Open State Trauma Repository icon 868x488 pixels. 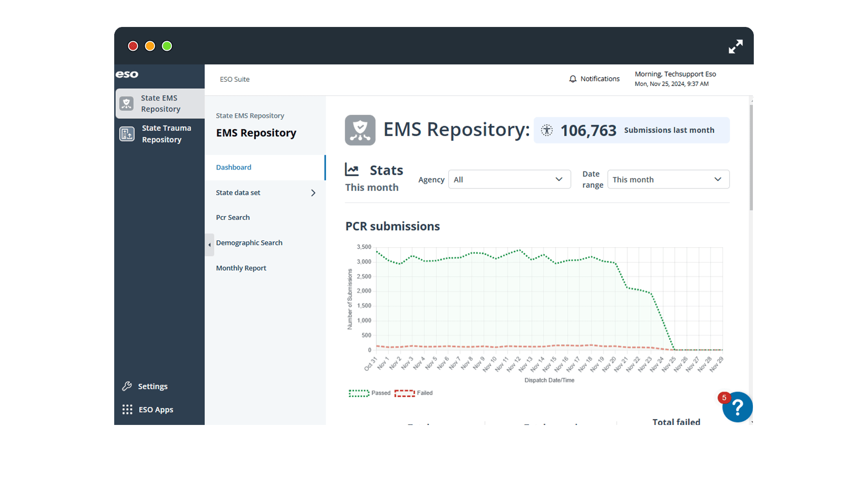coord(127,134)
